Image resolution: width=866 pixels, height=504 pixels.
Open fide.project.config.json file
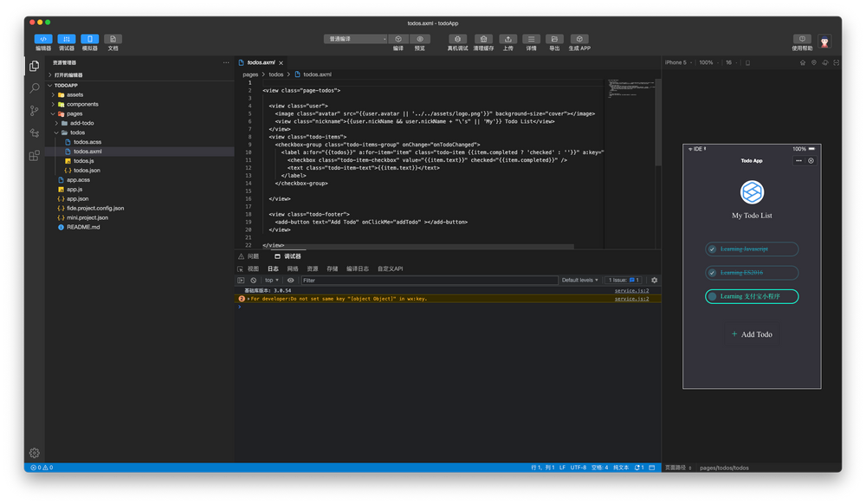tap(139, 208)
